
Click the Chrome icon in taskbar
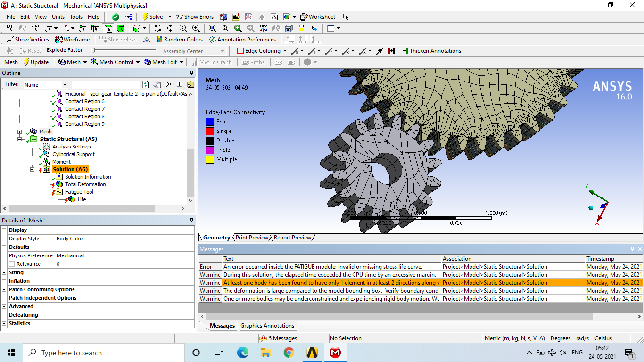pyautogui.click(x=289, y=353)
